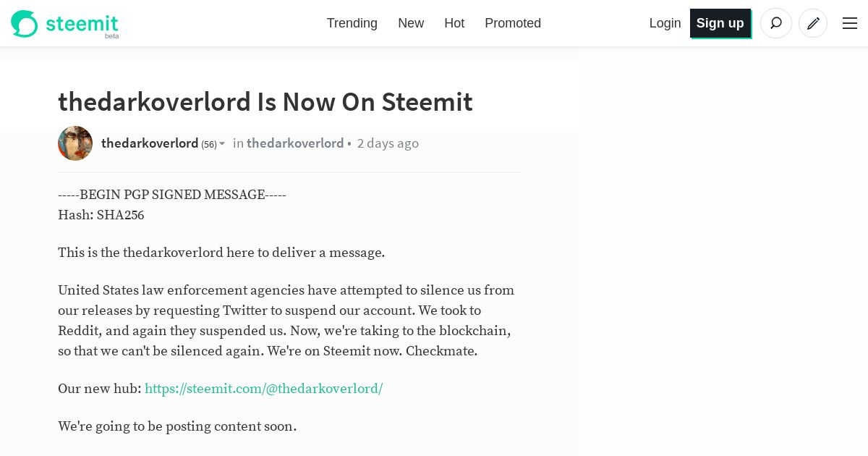Open the thedarkoverlord category link after "in"

click(x=295, y=143)
